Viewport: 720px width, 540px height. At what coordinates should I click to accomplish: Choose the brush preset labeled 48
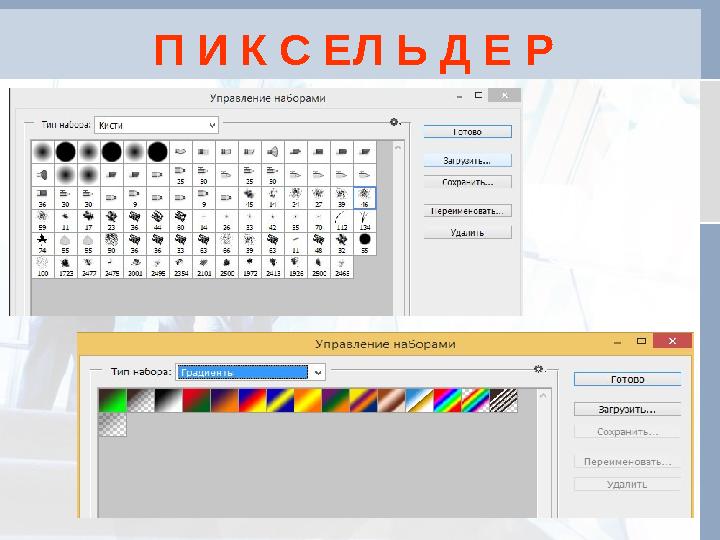(319, 244)
